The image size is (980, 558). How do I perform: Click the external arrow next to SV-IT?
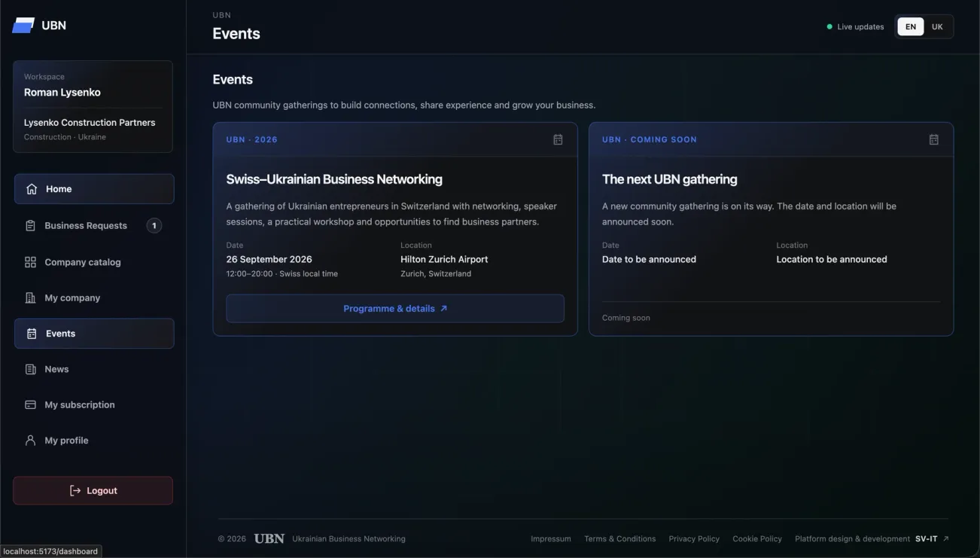[x=945, y=539]
